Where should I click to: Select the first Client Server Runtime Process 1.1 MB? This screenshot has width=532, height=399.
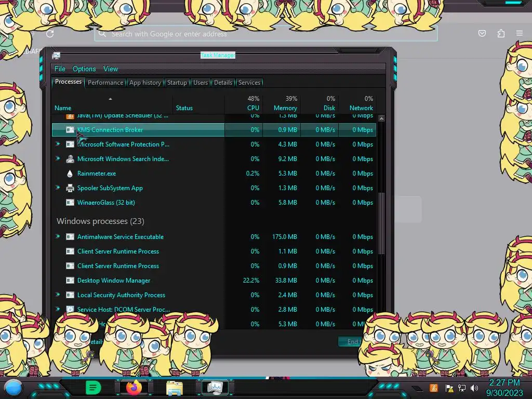pyautogui.click(x=118, y=251)
